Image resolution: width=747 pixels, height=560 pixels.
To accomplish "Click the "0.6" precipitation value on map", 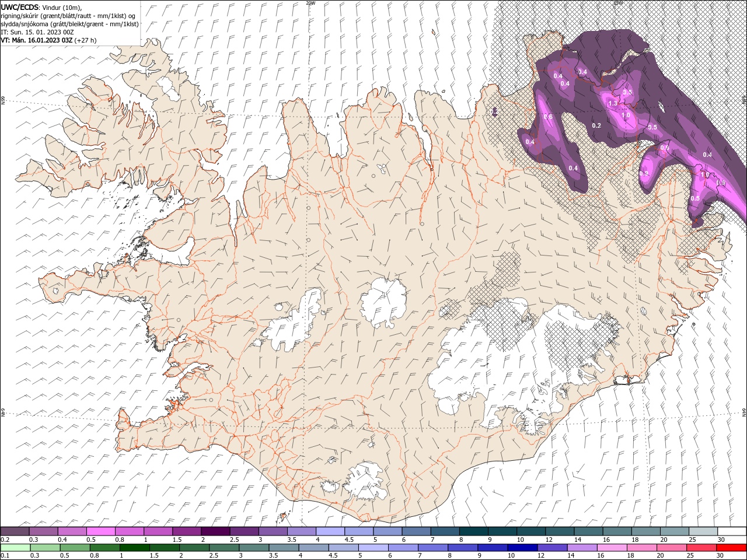I will coord(548,117).
